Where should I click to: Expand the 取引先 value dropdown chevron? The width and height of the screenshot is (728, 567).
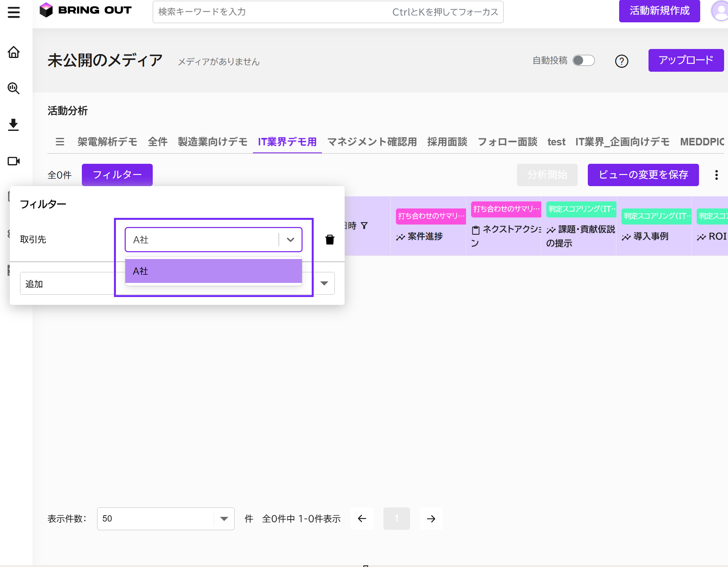pos(290,239)
